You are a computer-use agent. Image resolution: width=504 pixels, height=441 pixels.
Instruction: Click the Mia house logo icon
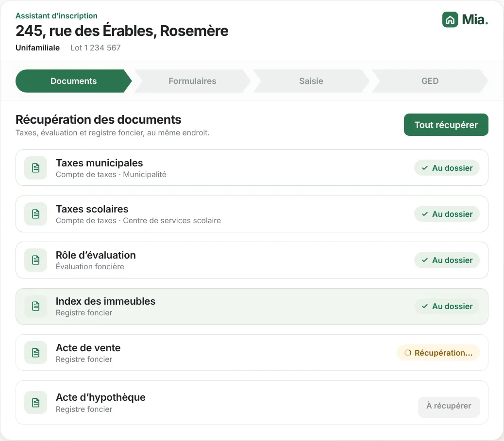450,19
